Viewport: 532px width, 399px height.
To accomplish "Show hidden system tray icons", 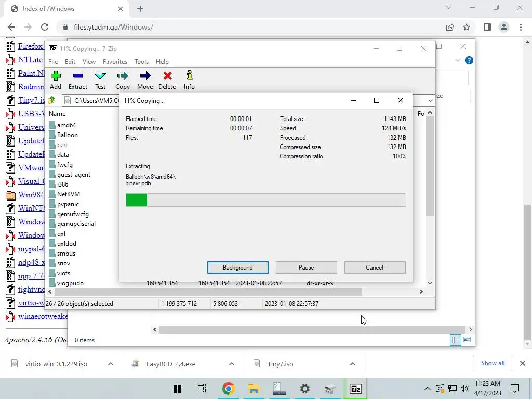I will (428, 389).
